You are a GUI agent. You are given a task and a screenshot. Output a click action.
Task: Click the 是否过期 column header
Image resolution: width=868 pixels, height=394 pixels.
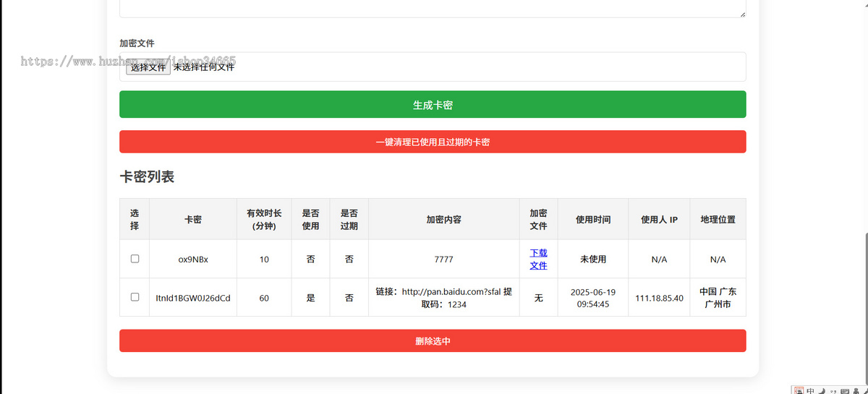pos(349,219)
